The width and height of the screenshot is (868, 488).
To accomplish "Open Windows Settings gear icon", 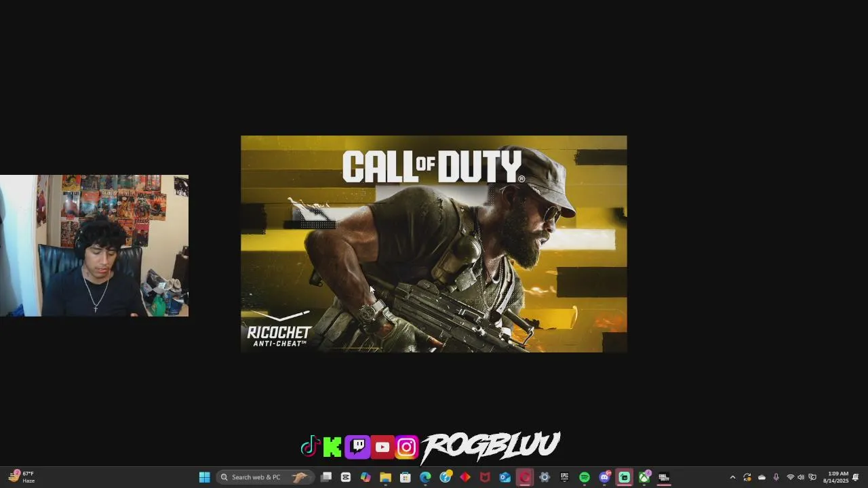I will pyautogui.click(x=545, y=477).
